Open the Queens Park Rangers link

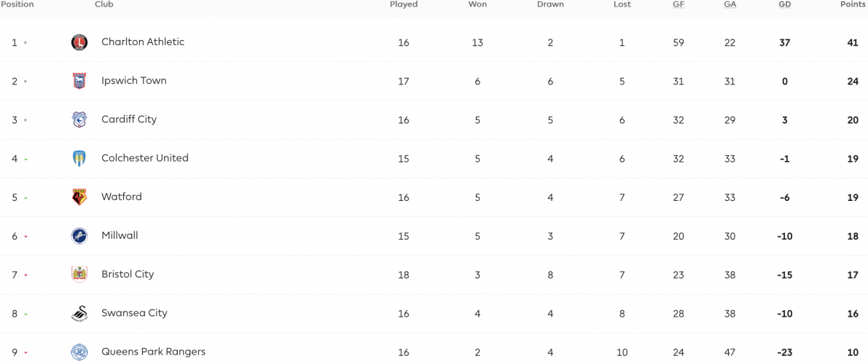pyautogui.click(x=153, y=352)
